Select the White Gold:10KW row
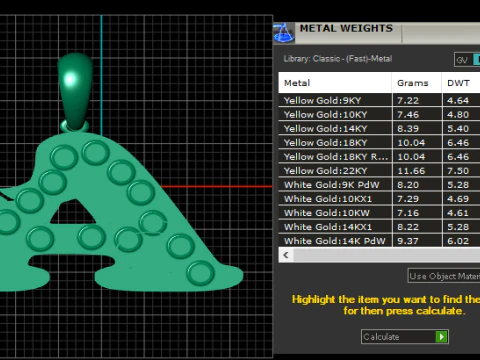The width and height of the screenshot is (480, 360). pos(379,213)
